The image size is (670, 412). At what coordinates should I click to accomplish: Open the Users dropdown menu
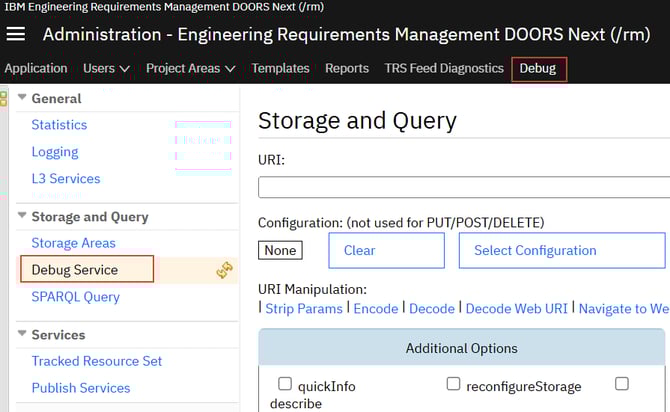click(106, 69)
